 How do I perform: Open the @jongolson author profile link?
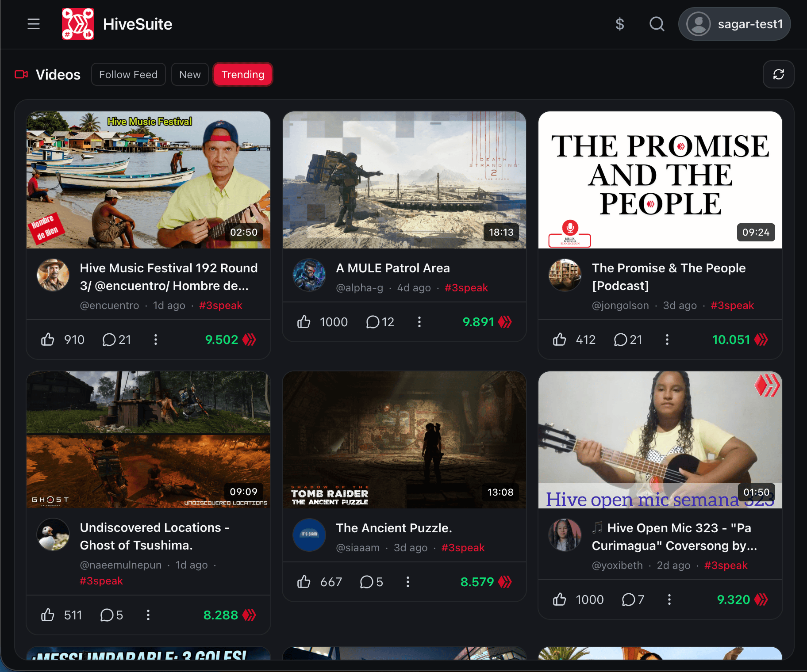pos(620,305)
